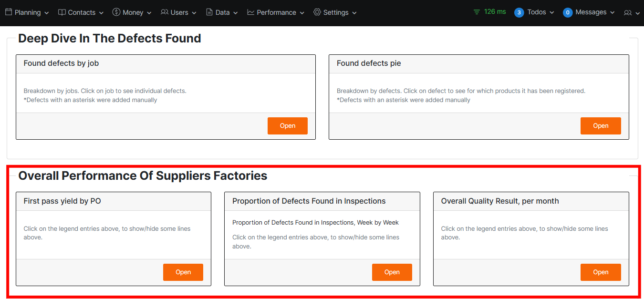644x299 pixels.
Task: Open the user account dropdown at far right
Action: (x=632, y=13)
